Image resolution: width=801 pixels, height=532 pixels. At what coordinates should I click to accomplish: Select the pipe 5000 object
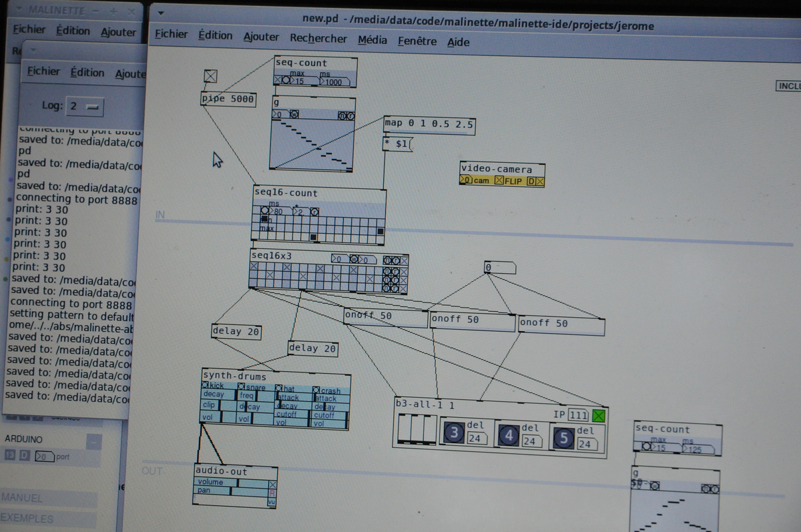(228, 99)
